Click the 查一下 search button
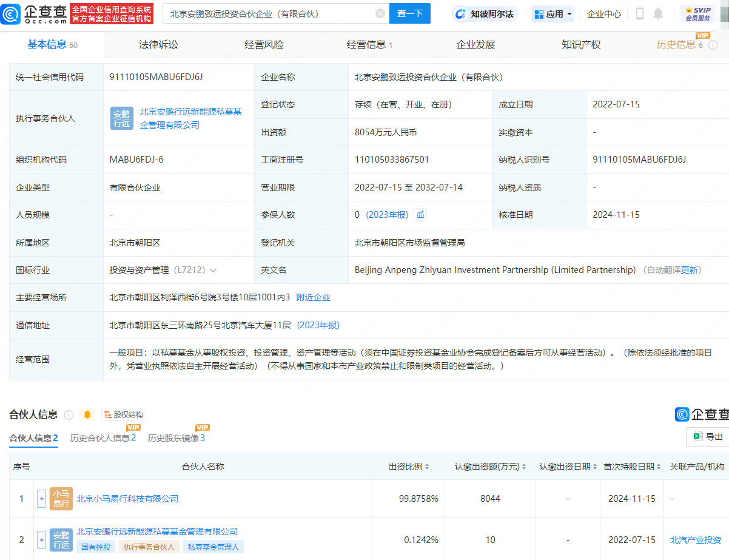The image size is (729, 560). pos(409,13)
